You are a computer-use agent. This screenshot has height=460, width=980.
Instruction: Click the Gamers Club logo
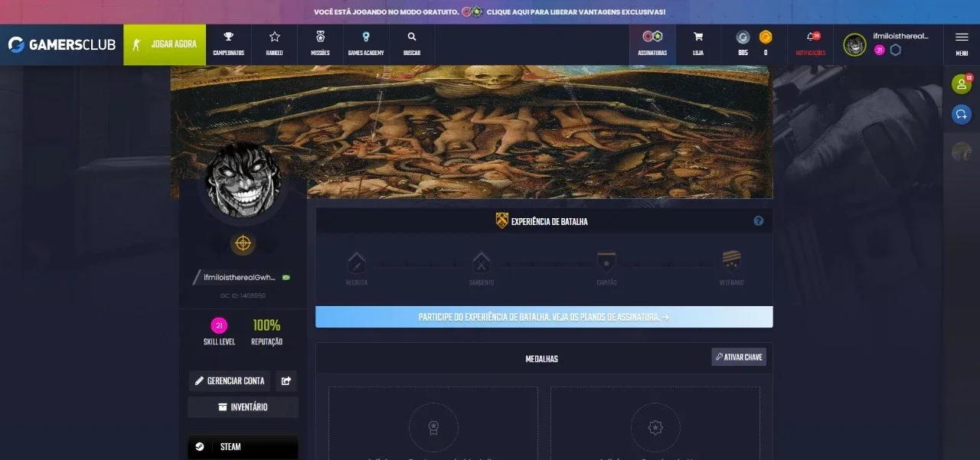coord(61,44)
